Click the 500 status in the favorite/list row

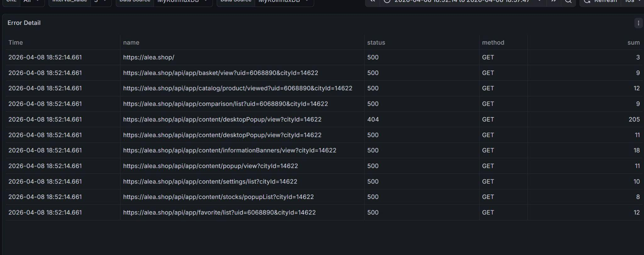point(373,212)
